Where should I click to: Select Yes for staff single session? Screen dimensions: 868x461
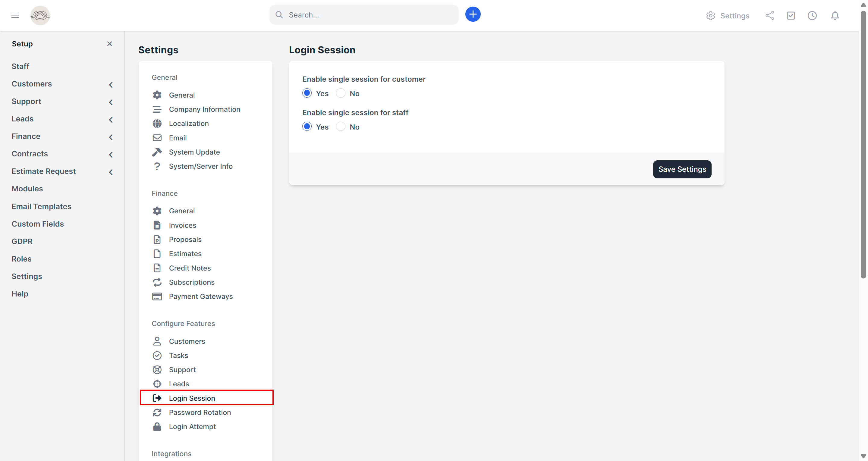307,127
